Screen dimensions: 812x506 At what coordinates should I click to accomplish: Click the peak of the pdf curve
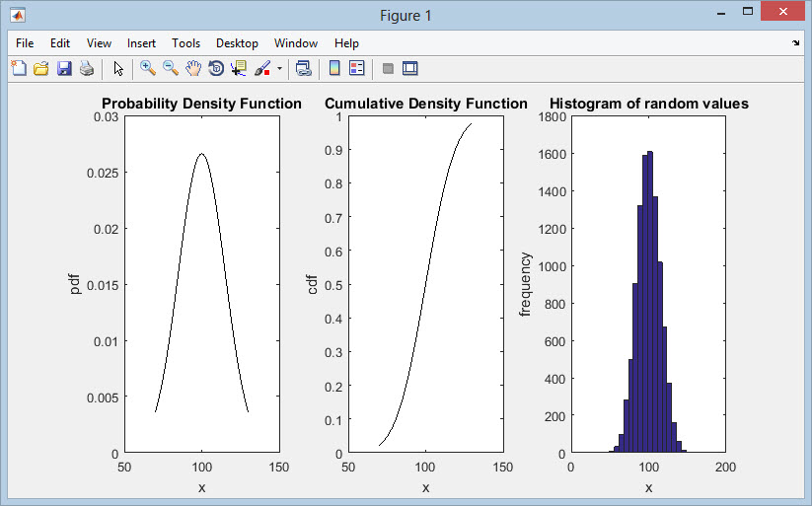(202, 154)
